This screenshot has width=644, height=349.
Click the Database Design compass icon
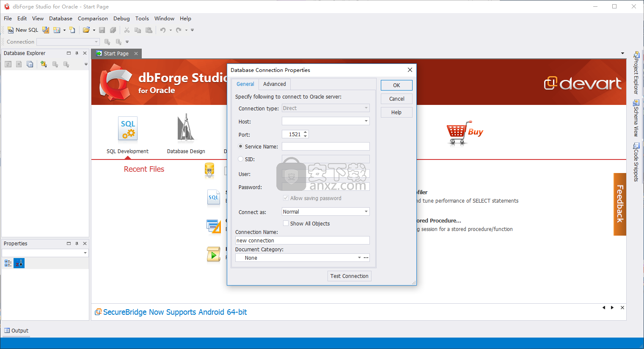click(186, 128)
